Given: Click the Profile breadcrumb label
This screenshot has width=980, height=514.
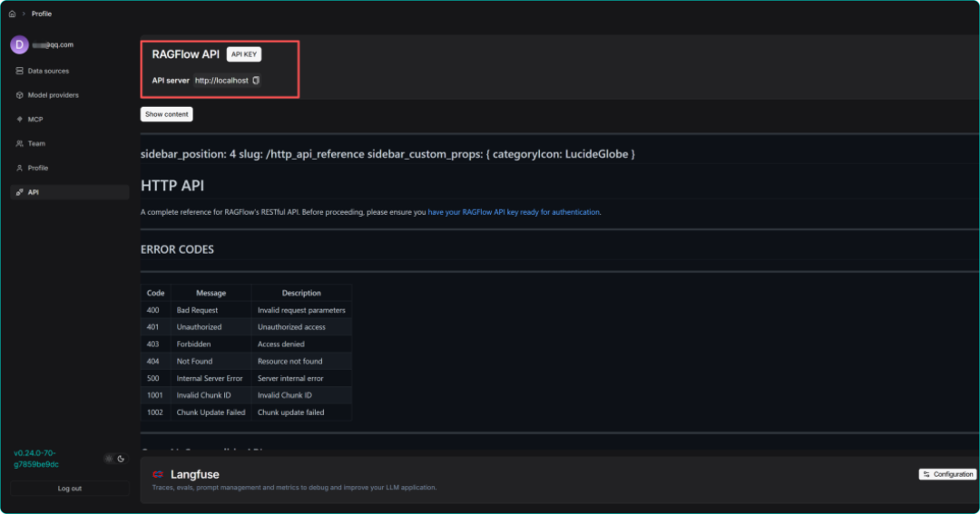Looking at the screenshot, I should (x=42, y=14).
